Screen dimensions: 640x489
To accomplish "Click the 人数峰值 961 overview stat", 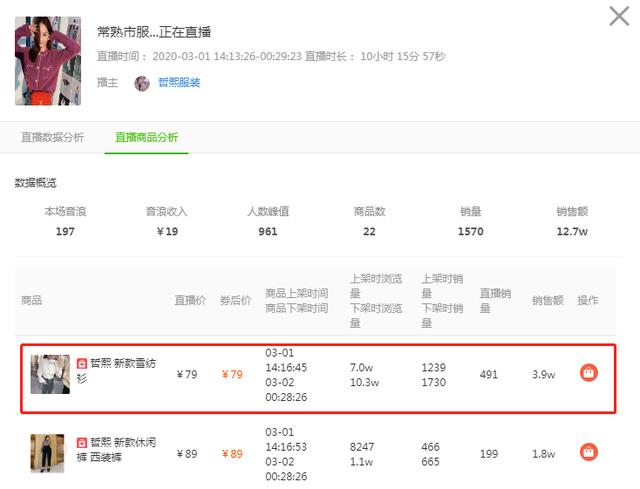I will pyautogui.click(x=268, y=221).
